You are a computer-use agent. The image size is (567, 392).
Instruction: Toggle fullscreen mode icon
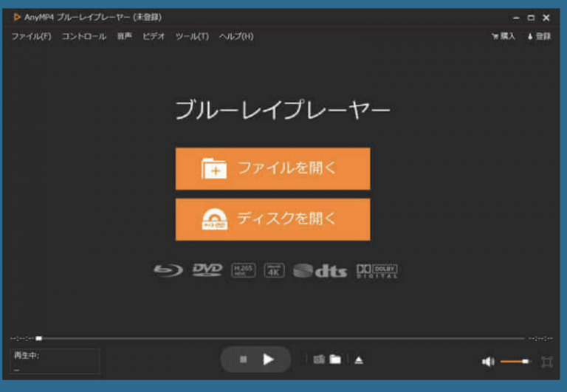[x=546, y=362]
